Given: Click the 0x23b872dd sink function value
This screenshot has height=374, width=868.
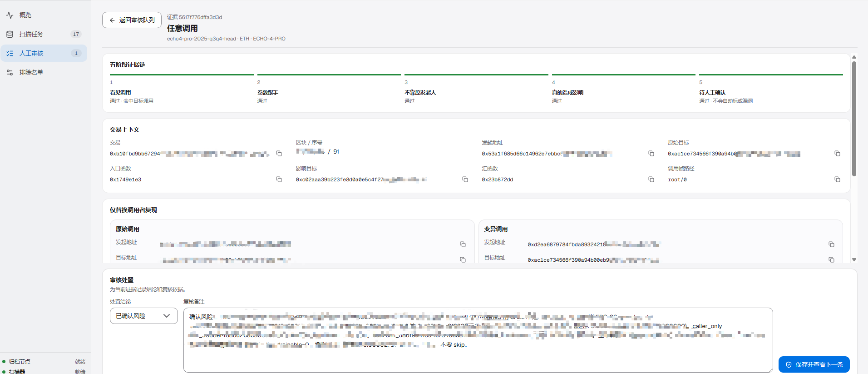Looking at the screenshot, I should click(x=498, y=180).
